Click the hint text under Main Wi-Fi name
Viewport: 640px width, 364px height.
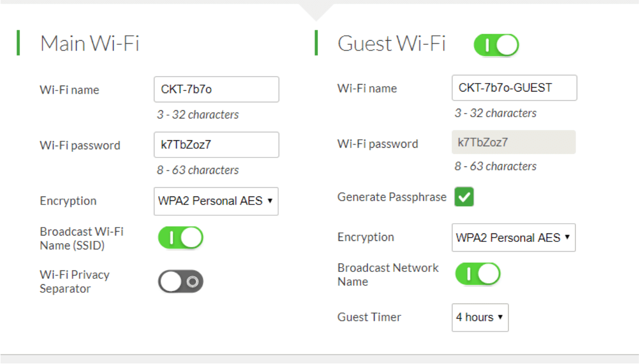click(x=198, y=115)
